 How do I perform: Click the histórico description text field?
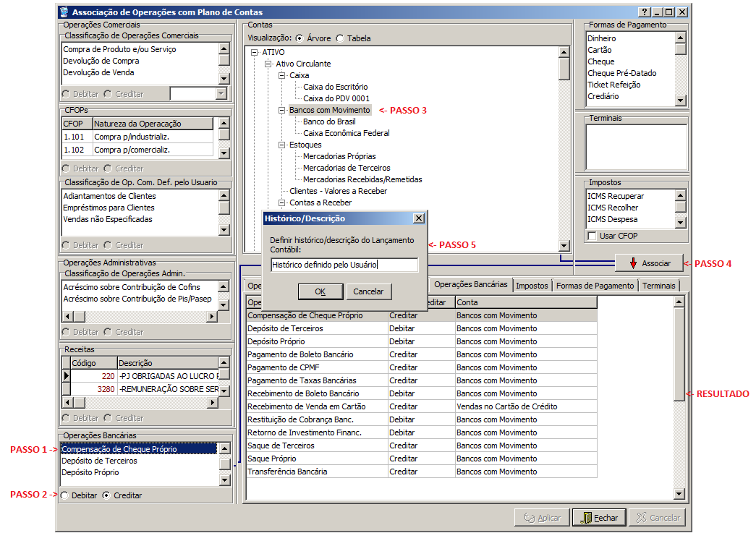(x=344, y=265)
